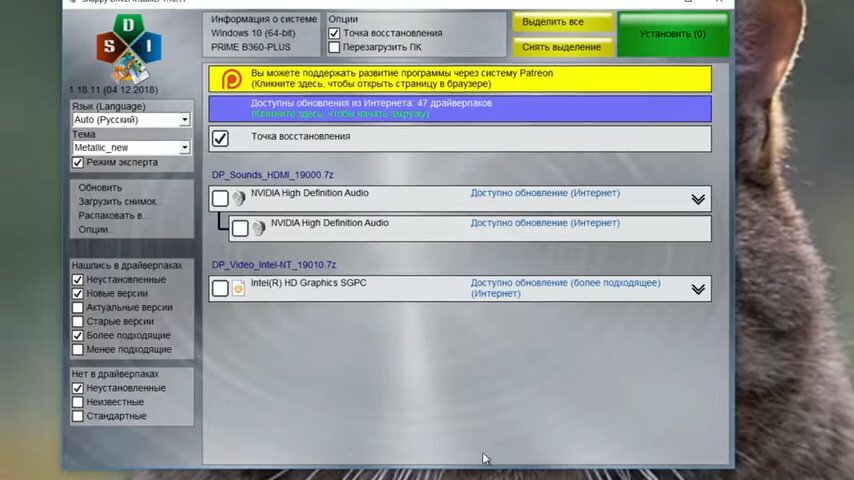
Task: Toggle 'Более подходящие' filter checkbox
Action: click(78, 336)
